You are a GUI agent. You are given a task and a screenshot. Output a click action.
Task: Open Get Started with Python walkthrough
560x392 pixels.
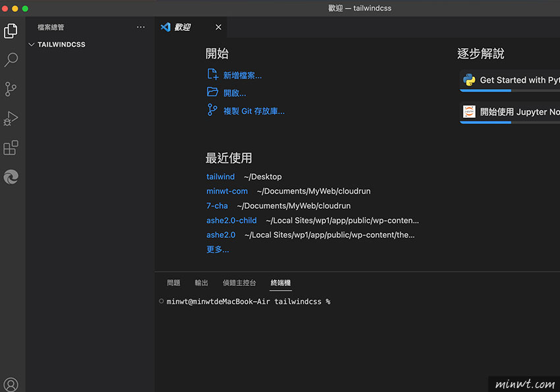coord(510,80)
